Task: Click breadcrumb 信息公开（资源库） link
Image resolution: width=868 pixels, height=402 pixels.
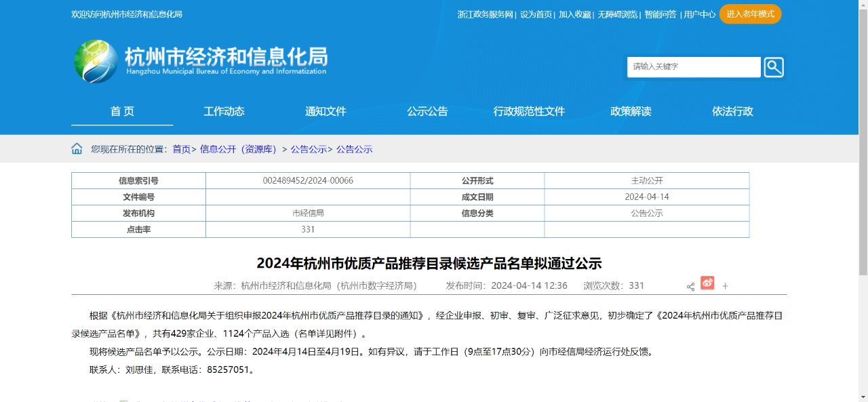Action: point(239,149)
